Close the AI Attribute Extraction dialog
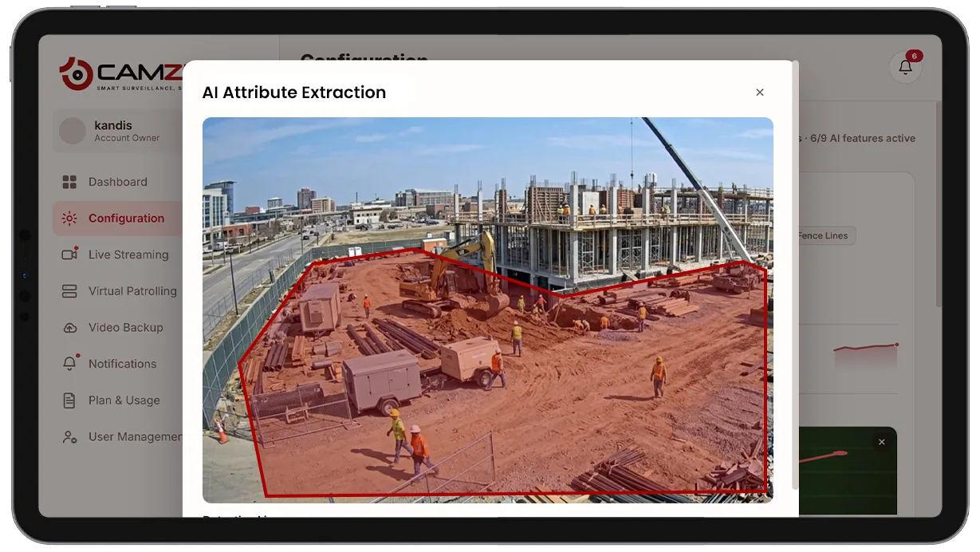The width and height of the screenshot is (980, 552). pyautogui.click(x=760, y=93)
